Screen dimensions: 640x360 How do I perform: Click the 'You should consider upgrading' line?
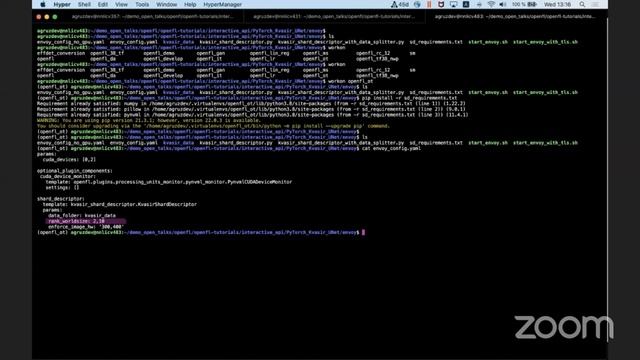213,126
